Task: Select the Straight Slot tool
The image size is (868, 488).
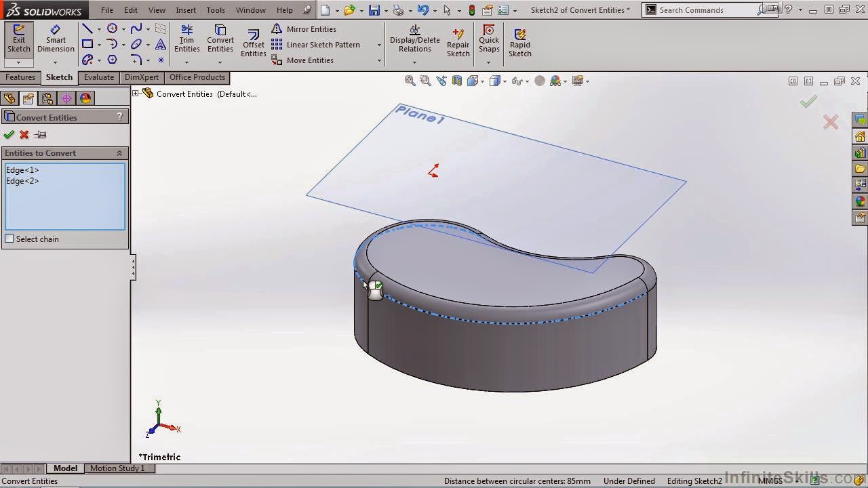Action: click(x=87, y=60)
